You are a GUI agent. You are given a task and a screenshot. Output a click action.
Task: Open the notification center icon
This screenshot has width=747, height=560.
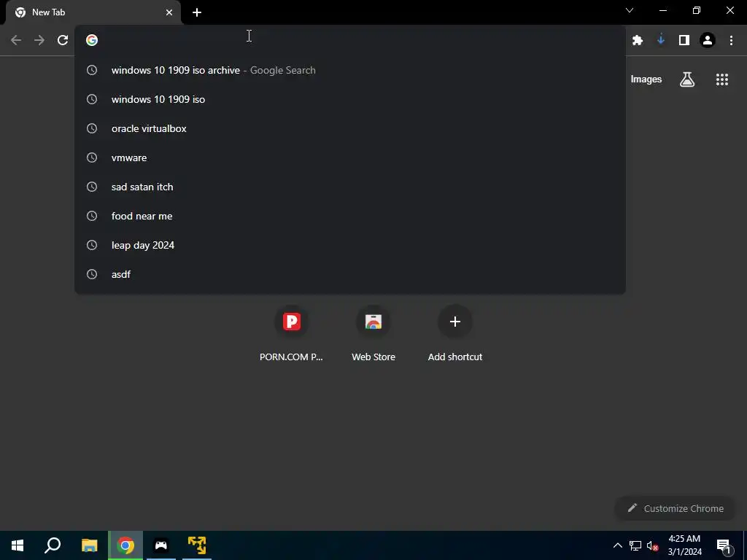point(724,546)
